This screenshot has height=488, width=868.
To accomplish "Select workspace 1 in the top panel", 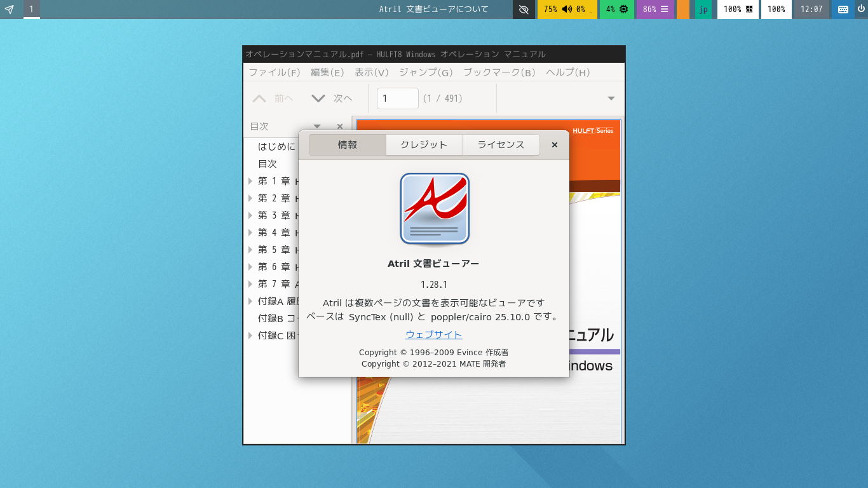I will pyautogui.click(x=31, y=10).
